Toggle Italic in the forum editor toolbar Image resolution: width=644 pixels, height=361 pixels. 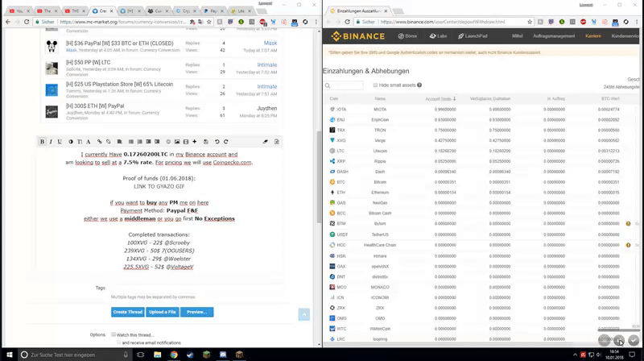pos(51,142)
